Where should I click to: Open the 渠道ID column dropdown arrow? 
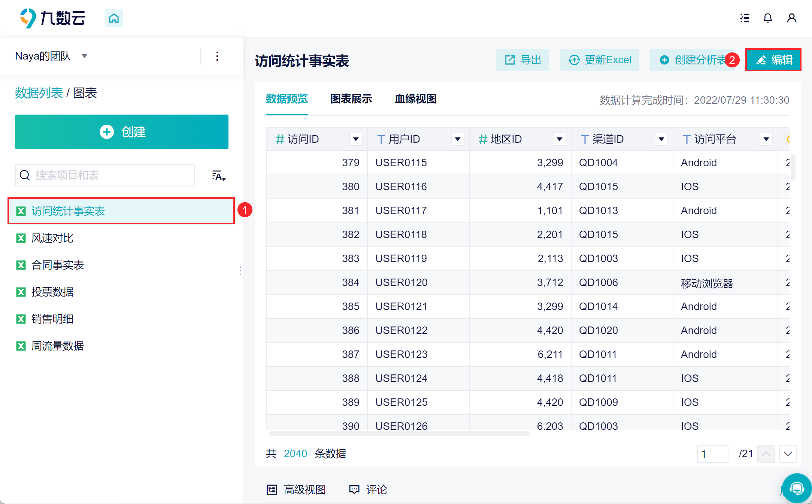coord(661,139)
